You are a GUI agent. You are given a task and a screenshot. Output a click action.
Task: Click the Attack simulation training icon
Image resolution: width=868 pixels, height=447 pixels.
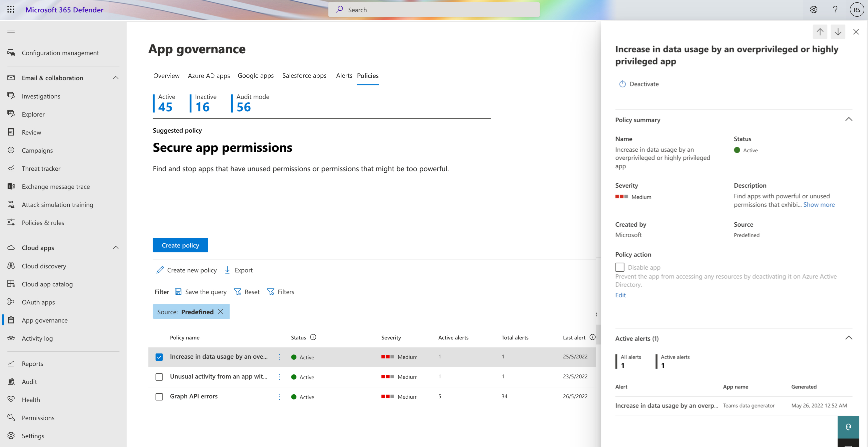11,204
